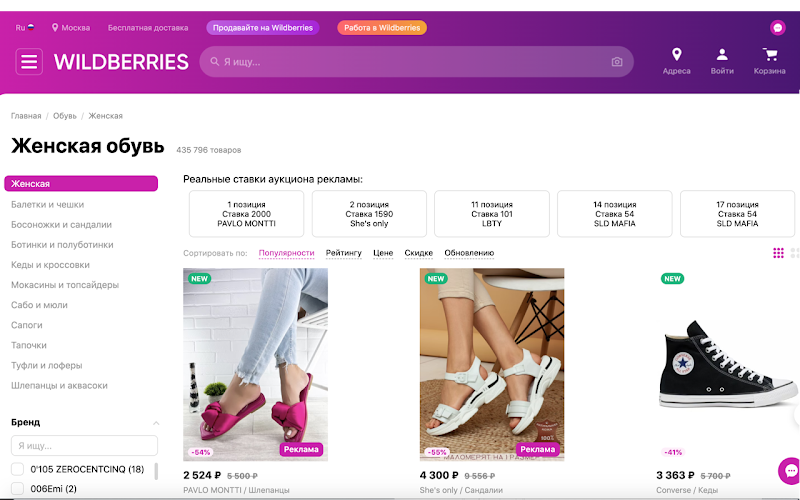Check the 0'105 ZEROCENTCINQ brand checkbox
800x500 pixels.
(x=17, y=469)
